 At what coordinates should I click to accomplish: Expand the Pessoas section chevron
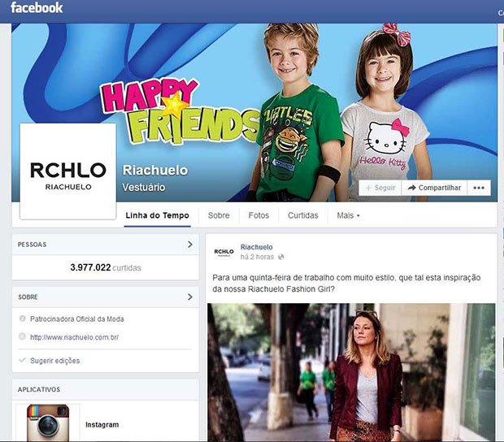pos(190,245)
